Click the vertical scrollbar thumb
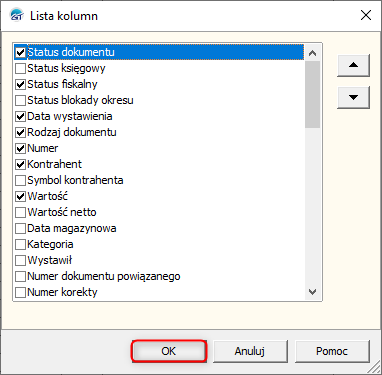Screen dimensions: 382x375 [x=312, y=94]
